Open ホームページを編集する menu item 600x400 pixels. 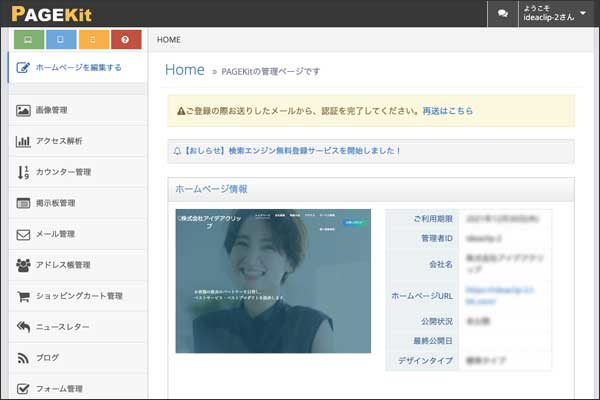[77, 67]
